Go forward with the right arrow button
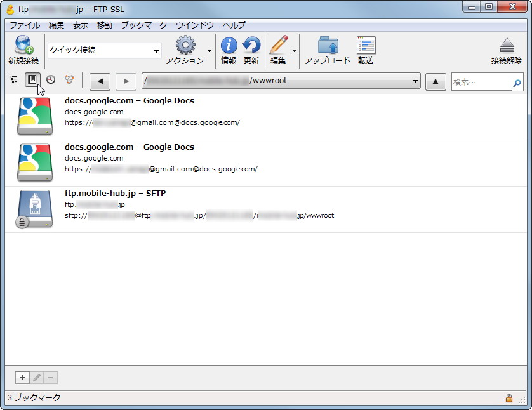The height and width of the screenshot is (410, 532). pyautogui.click(x=126, y=81)
